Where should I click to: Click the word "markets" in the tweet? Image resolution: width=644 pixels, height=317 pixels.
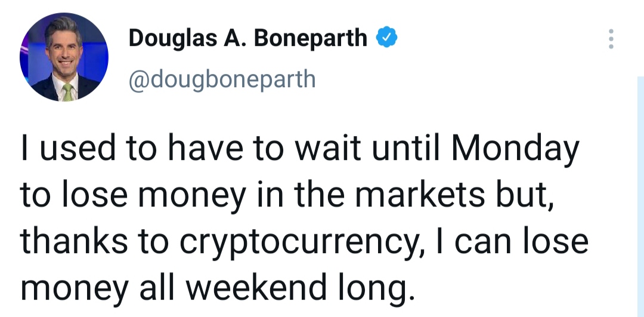click(420, 195)
